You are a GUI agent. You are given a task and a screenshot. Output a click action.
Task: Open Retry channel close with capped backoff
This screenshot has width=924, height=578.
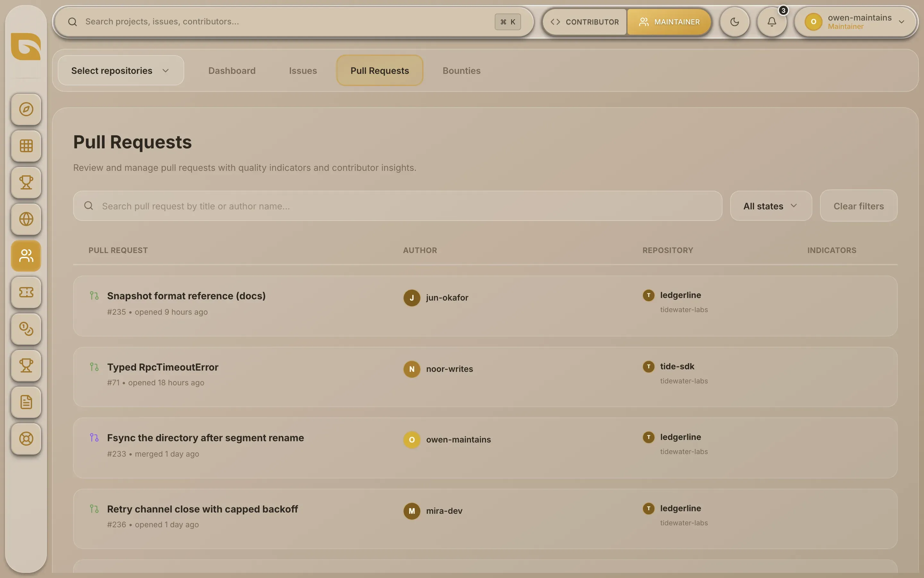[x=202, y=509]
